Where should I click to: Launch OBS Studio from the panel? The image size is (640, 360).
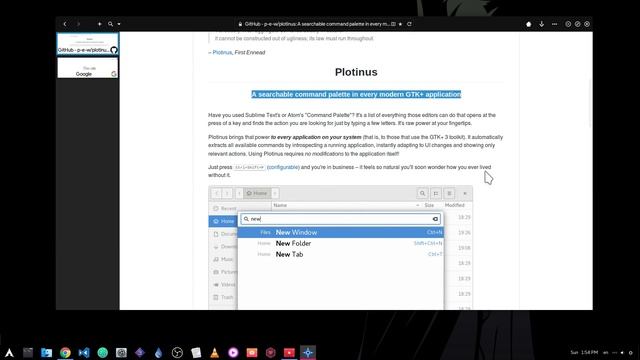point(177,353)
